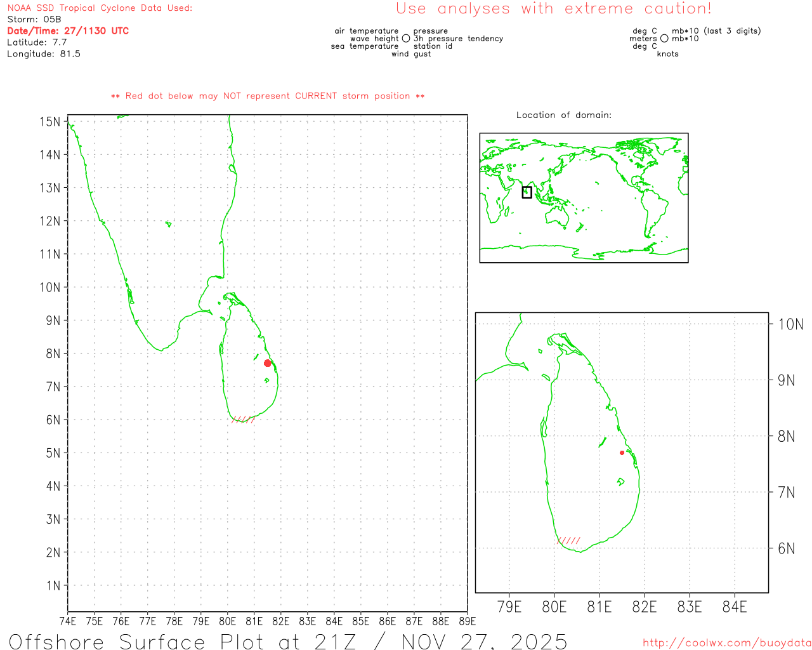This screenshot has width=812, height=650.
Task: Click red hatch marks on main map coast
Action: click(x=244, y=420)
